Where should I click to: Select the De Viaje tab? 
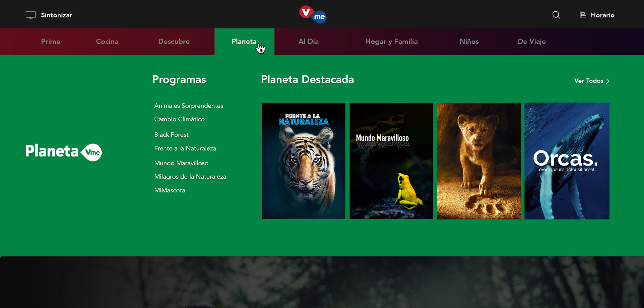click(532, 42)
